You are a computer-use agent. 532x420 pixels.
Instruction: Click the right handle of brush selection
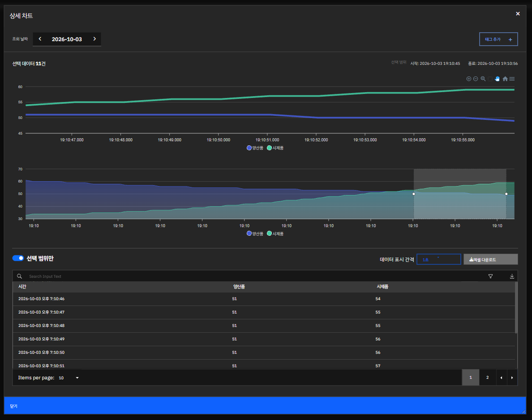click(506, 194)
